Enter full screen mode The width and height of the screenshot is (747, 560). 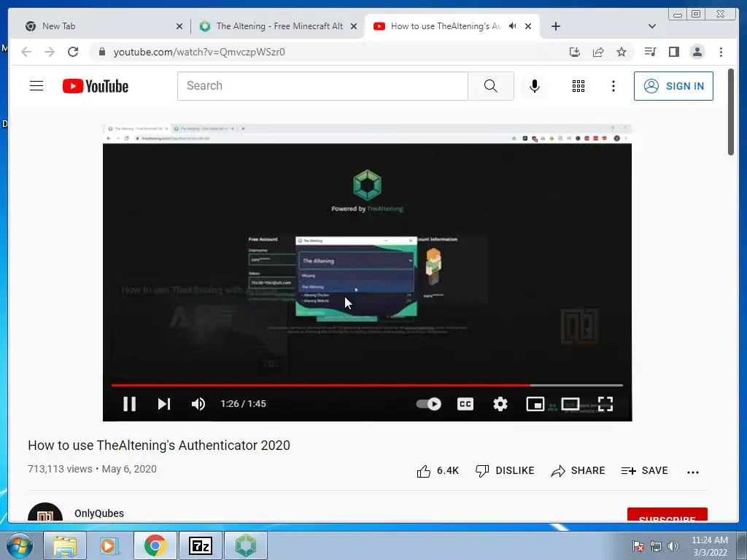tap(605, 404)
